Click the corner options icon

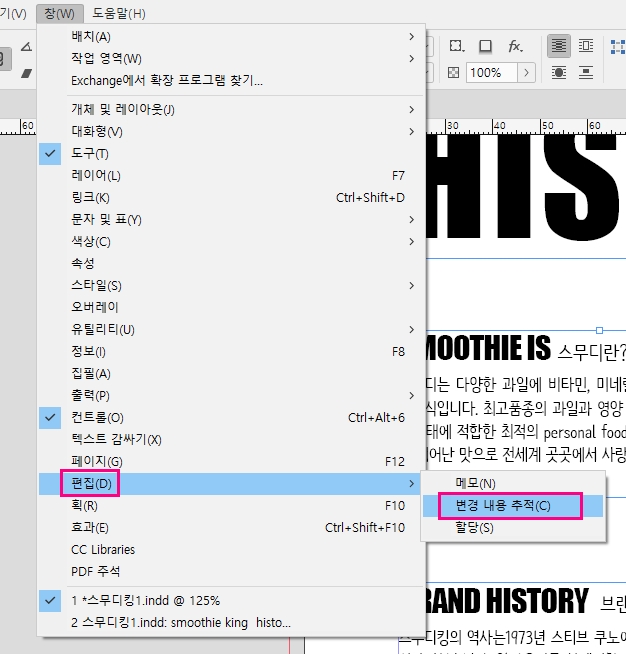456,46
